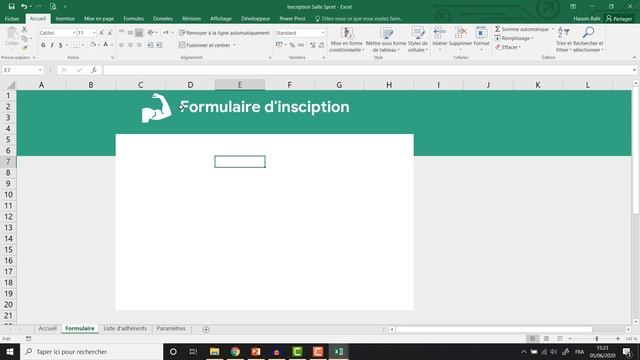This screenshot has height=360, width=640.
Task: Switch to the Mise en page tab
Action: (x=99, y=19)
